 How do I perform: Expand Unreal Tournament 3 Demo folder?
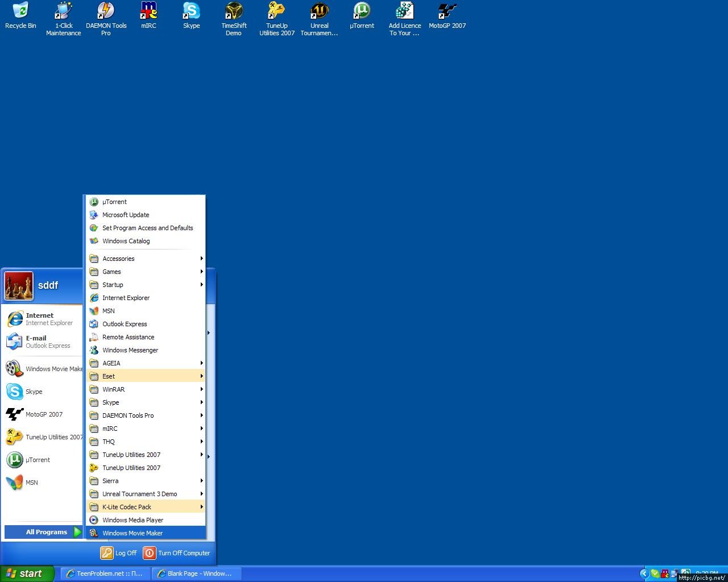coord(146,494)
